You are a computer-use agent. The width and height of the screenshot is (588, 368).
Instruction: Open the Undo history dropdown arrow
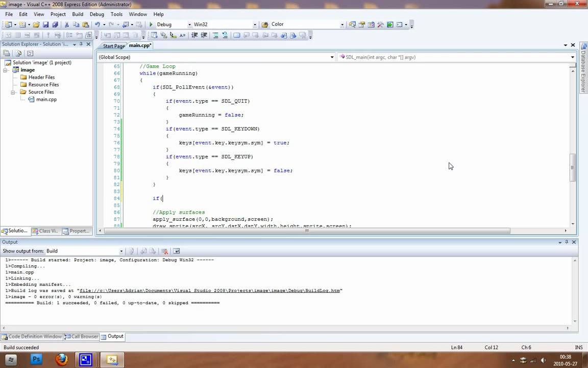104,25
